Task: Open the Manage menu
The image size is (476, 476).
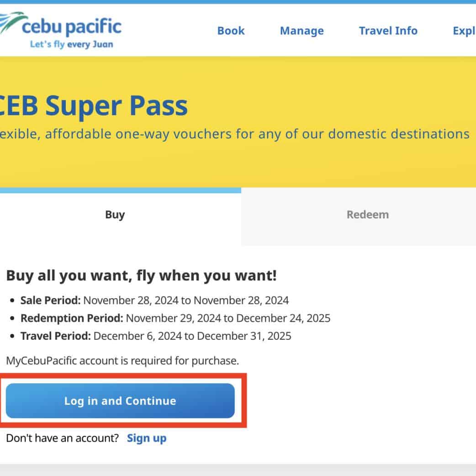Action: [301, 31]
